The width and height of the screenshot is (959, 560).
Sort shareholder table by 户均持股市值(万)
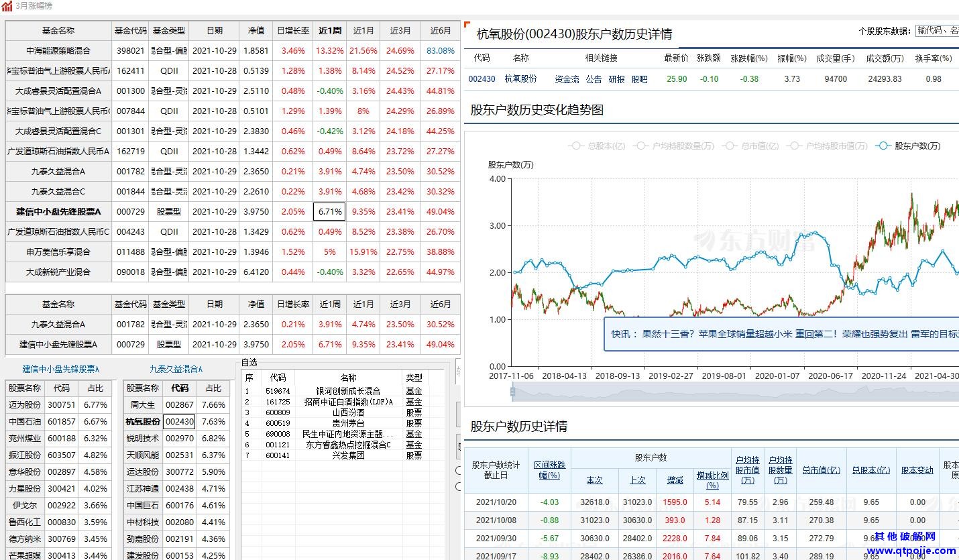(x=747, y=470)
